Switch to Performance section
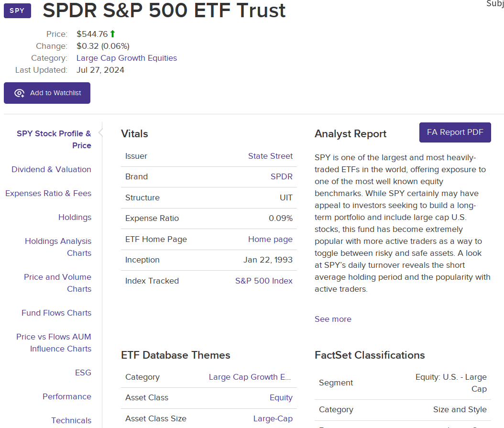This screenshot has width=504, height=428. click(x=67, y=396)
